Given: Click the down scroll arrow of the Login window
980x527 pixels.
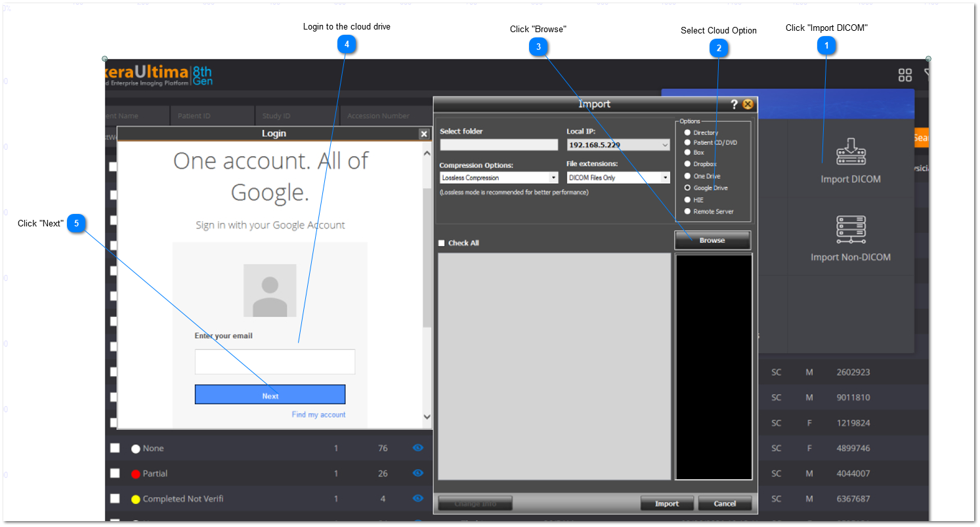Looking at the screenshot, I should 427,416.
